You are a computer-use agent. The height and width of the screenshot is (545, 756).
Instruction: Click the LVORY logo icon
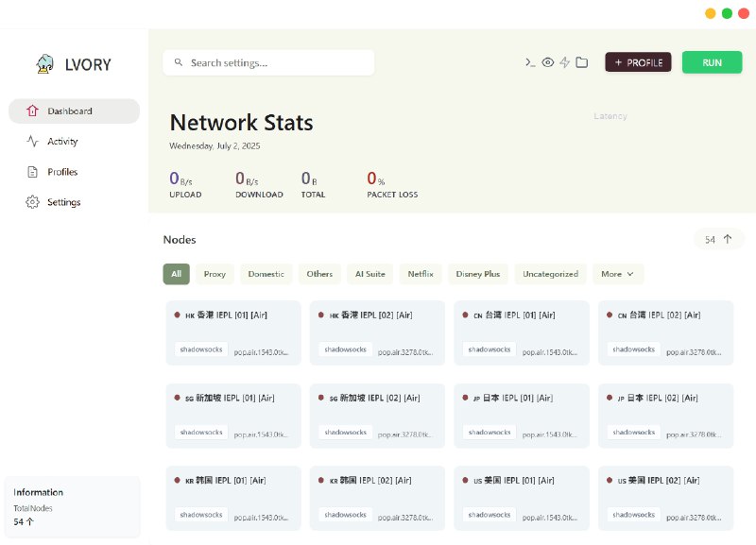(x=43, y=64)
